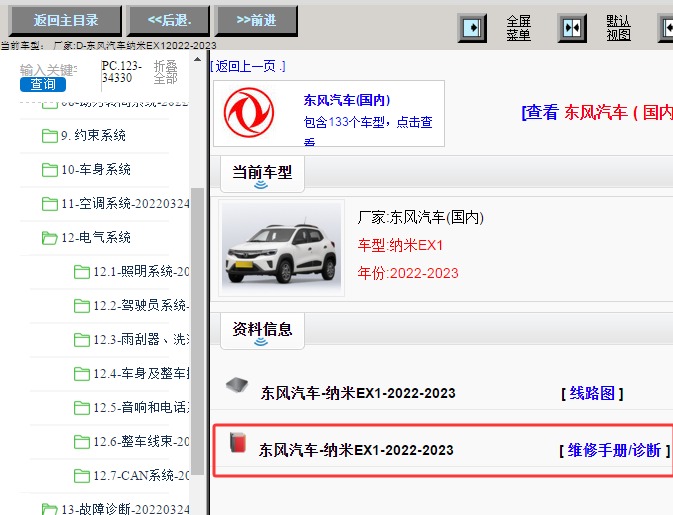Click the folder icon of 10-车身系统

[50, 170]
